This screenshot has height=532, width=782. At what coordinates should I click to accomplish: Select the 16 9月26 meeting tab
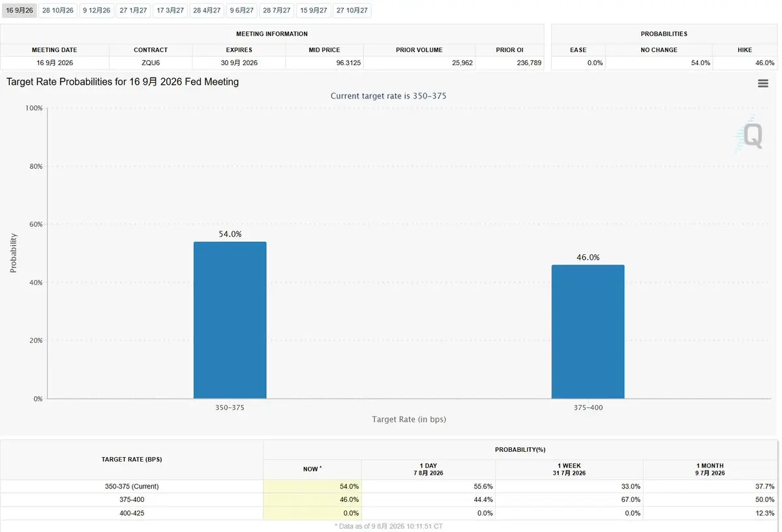(x=20, y=10)
